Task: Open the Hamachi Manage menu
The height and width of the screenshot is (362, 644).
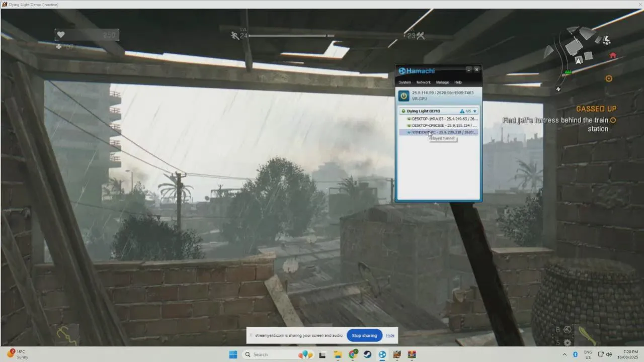Action: (442, 82)
